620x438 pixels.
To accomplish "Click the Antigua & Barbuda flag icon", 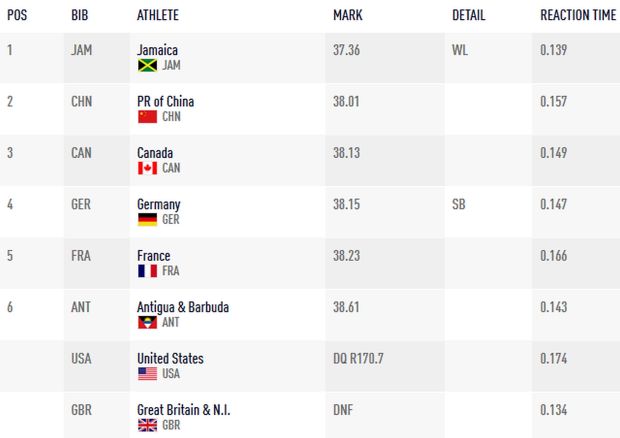I will pos(147,322).
